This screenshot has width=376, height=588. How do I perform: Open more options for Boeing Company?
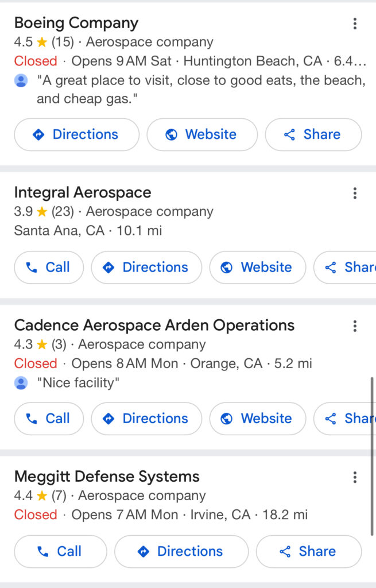[x=355, y=24]
